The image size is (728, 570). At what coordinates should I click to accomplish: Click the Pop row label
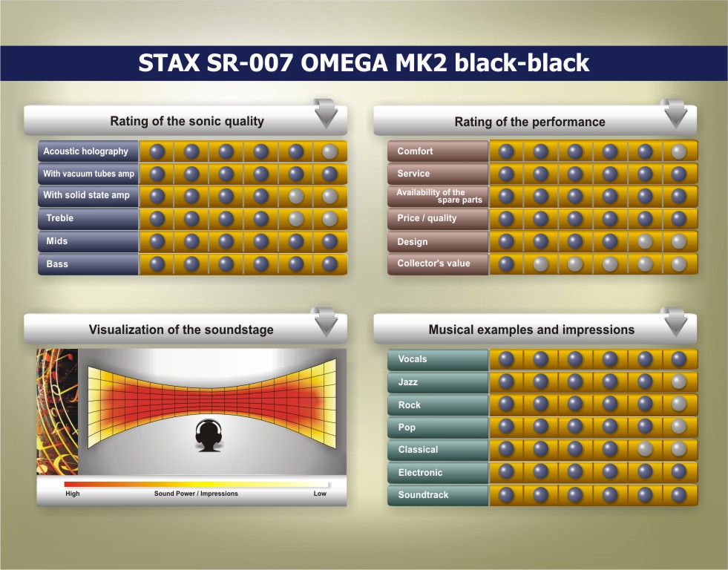coord(438,427)
